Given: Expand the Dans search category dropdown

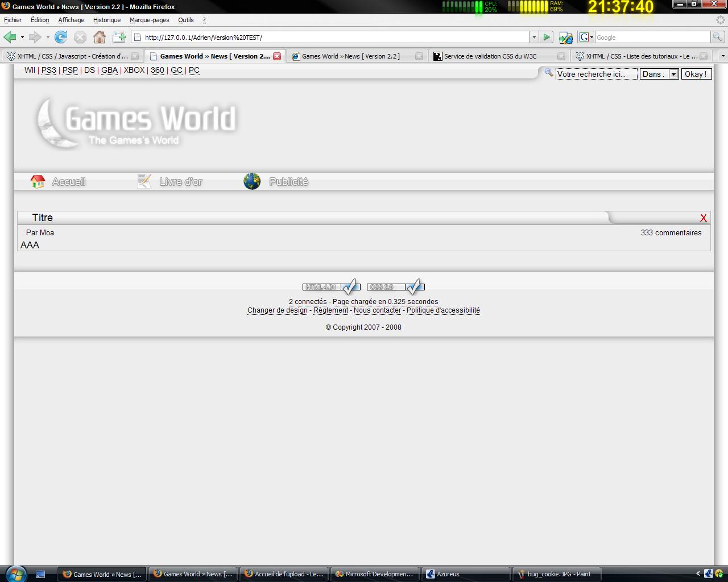Looking at the screenshot, I should click(x=673, y=74).
